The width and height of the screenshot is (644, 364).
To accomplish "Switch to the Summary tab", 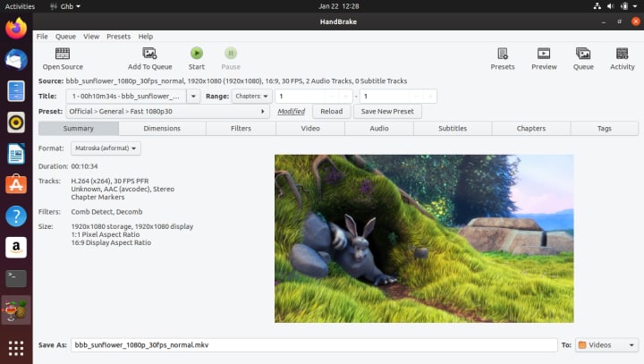I will [x=79, y=128].
